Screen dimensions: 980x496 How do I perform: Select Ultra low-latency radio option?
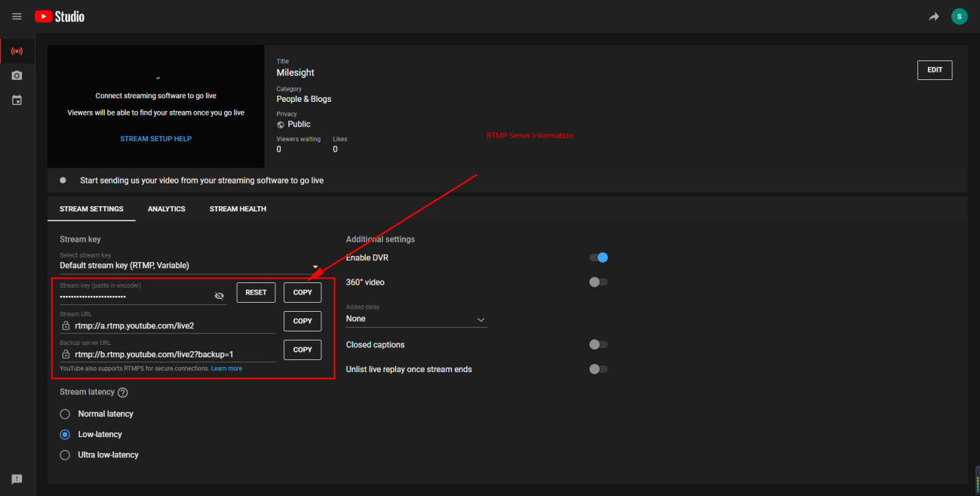point(65,454)
